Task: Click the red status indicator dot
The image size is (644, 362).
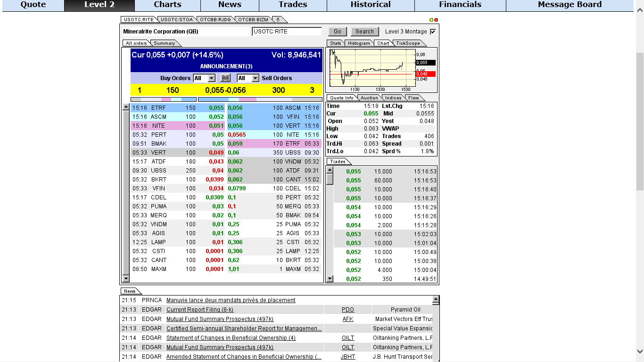Action: point(436,19)
